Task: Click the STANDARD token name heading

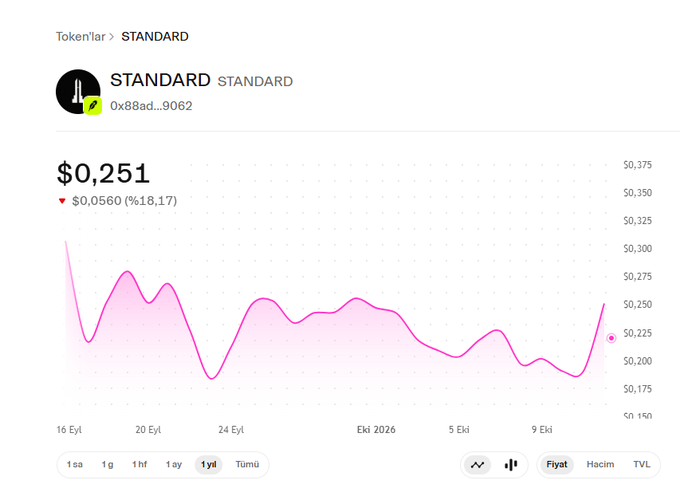Action: (x=160, y=80)
